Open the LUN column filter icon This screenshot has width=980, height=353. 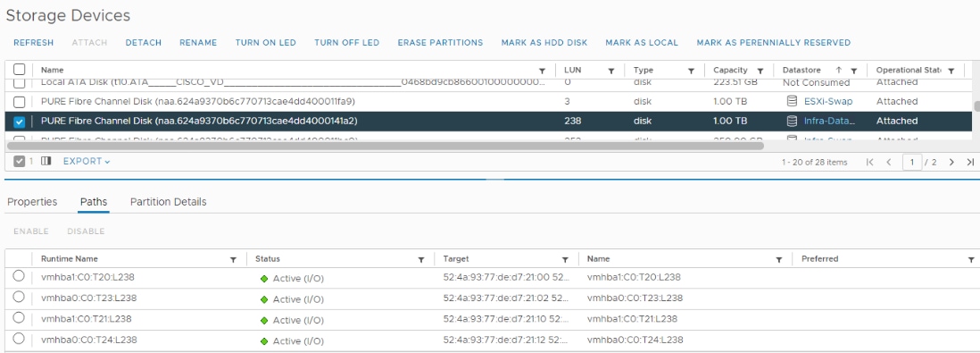tap(611, 71)
